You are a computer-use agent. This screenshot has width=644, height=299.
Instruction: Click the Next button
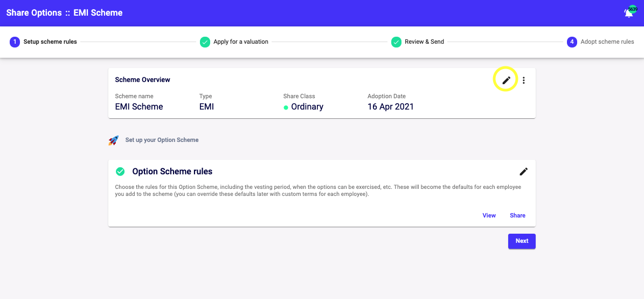click(522, 241)
